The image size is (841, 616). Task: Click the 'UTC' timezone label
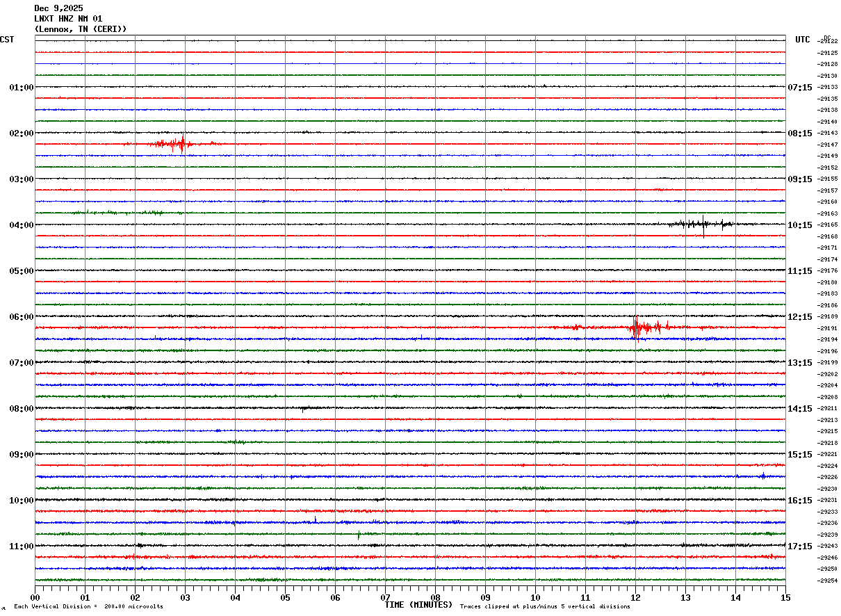(x=803, y=40)
